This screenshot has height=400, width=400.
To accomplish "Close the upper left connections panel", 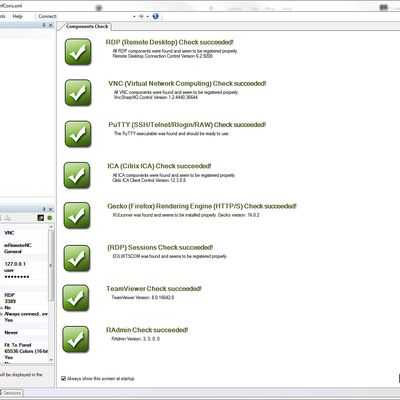I will click(x=51, y=25).
